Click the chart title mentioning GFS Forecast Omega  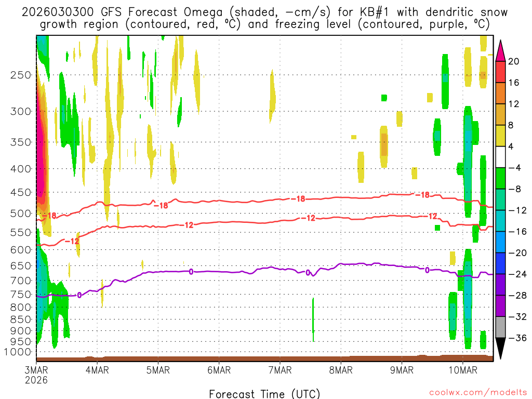point(264,12)
